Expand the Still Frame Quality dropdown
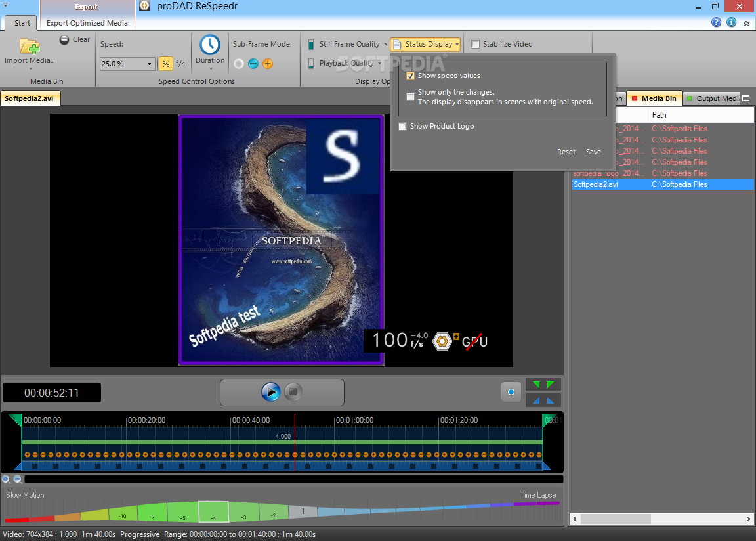Image resolution: width=756 pixels, height=541 pixels. (x=385, y=45)
